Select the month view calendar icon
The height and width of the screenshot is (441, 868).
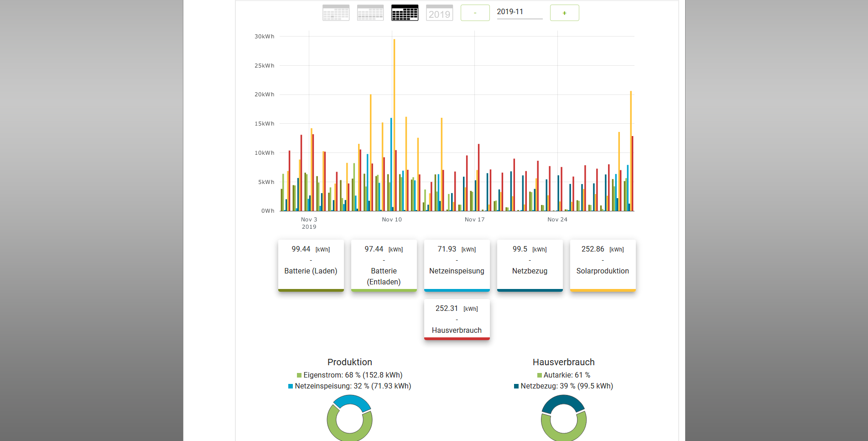pos(405,13)
